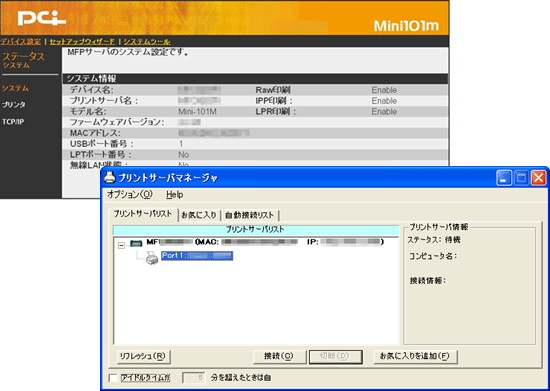Click the Enable value next to LPR印刷
The width and height of the screenshot is (550, 391).
tap(384, 112)
